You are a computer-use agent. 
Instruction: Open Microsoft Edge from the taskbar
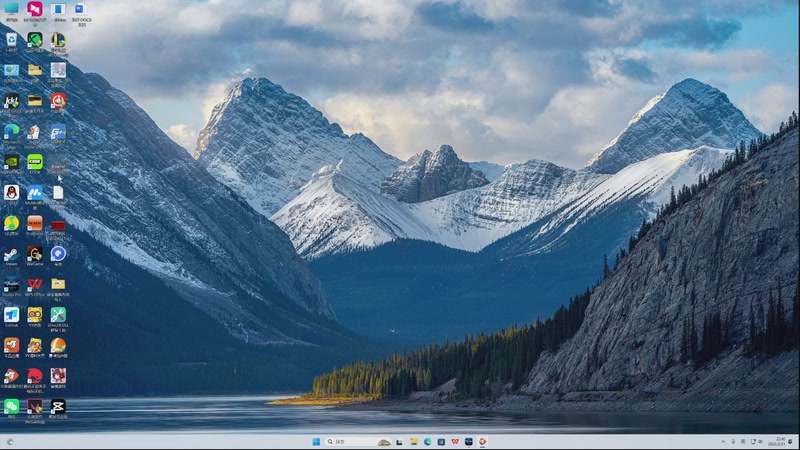click(428, 442)
